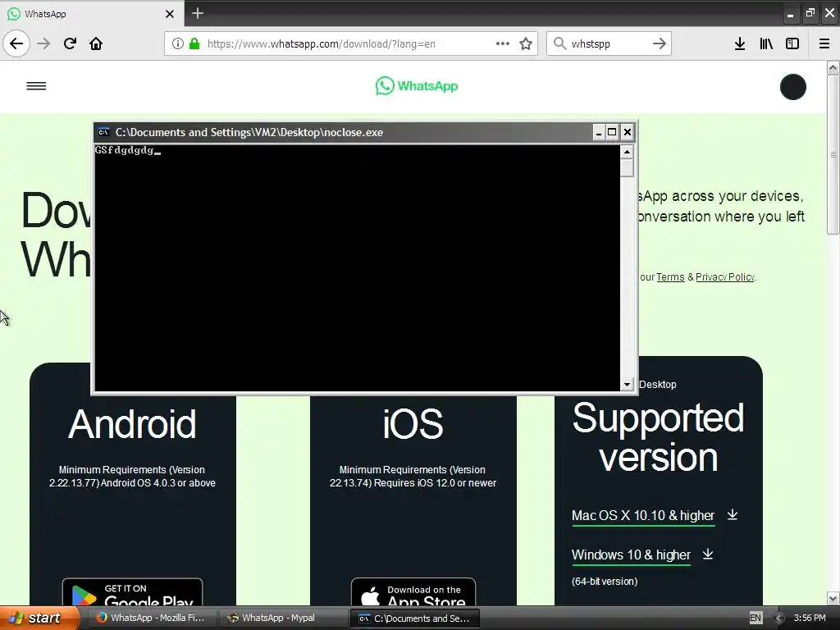Open page actions three-dot menu
The height and width of the screenshot is (630, 840).
503,43
